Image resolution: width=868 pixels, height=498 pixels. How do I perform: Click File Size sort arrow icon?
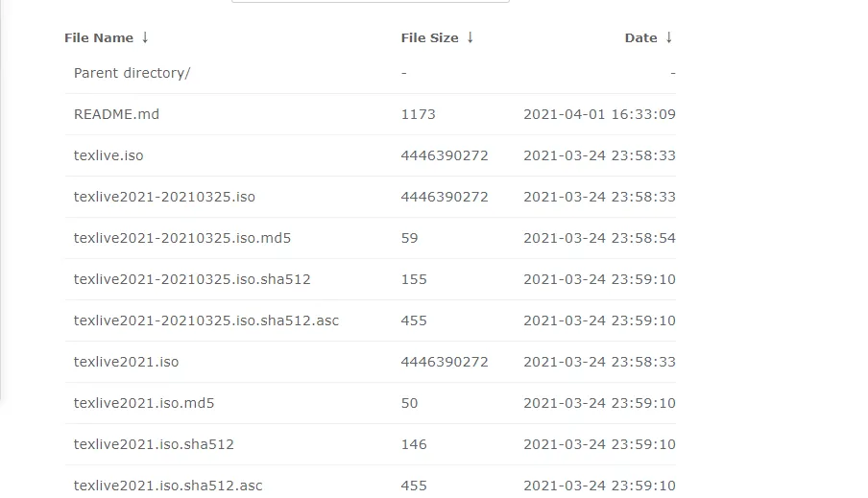470,37
